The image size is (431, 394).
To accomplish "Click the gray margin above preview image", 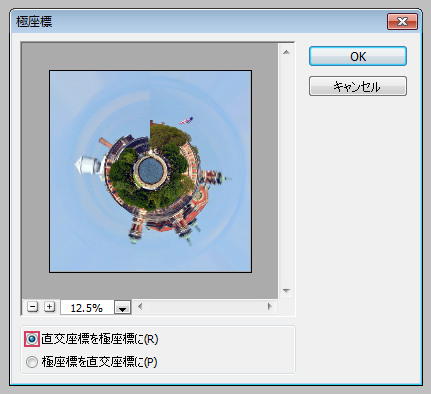I will coord(150,57).
